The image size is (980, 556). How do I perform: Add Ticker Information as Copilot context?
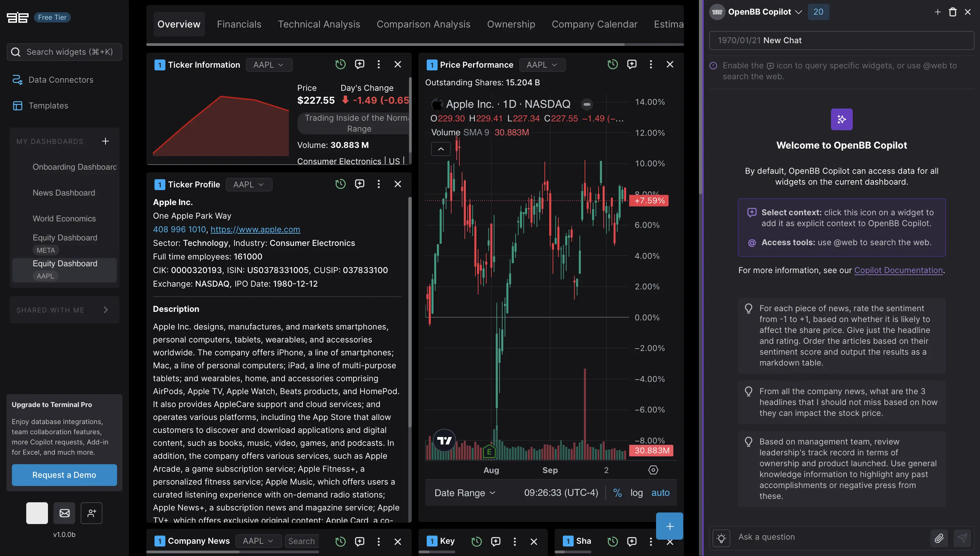[360, 65]
